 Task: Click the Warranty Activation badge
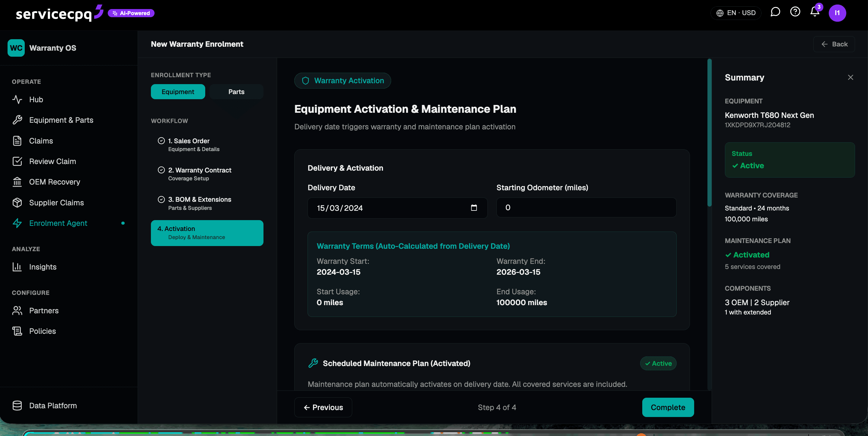(343, 81)
